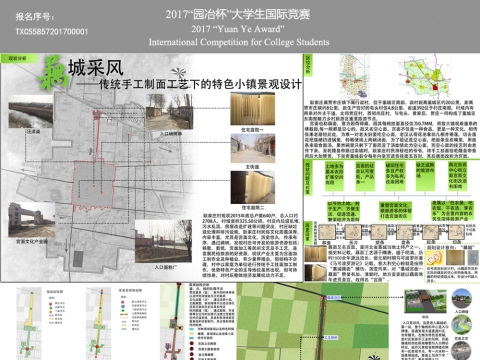Select the registration number TXC55857201700001
480x360 pixels.
[52, 32]
